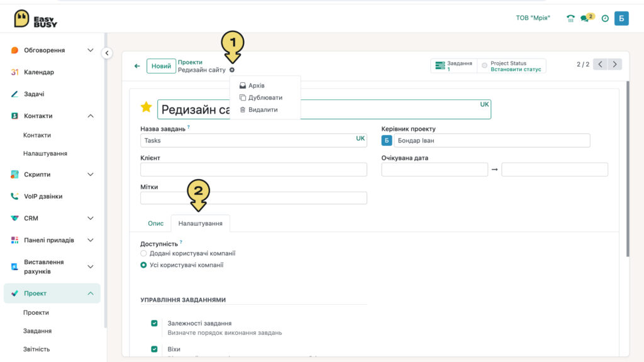Click Встановити статус link
Image resolution: width=644 pixels, height=362 pixels.
(516, 69)
